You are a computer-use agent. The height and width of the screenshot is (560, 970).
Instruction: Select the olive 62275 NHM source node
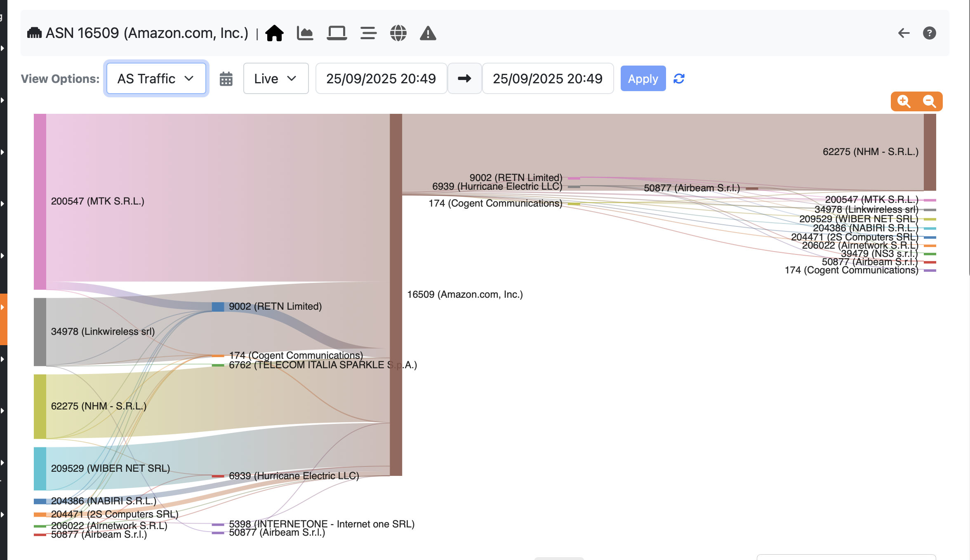point(40,407)
